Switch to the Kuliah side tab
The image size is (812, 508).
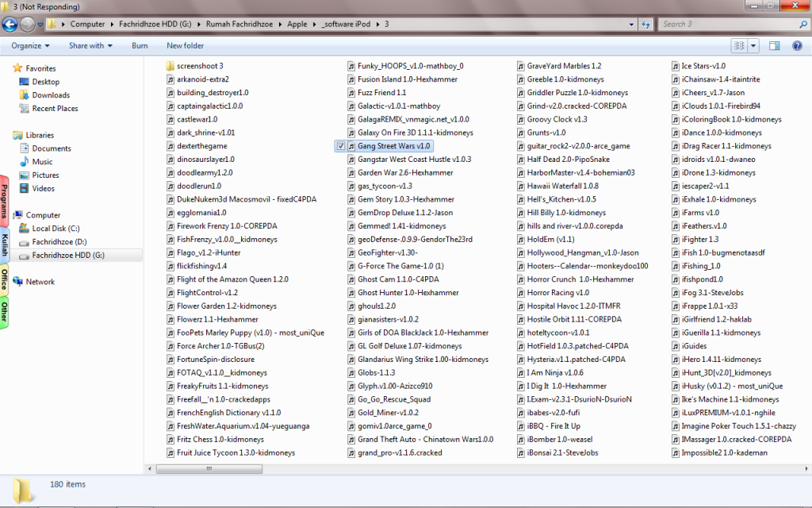pyautogui.click(x=4, y=244)
